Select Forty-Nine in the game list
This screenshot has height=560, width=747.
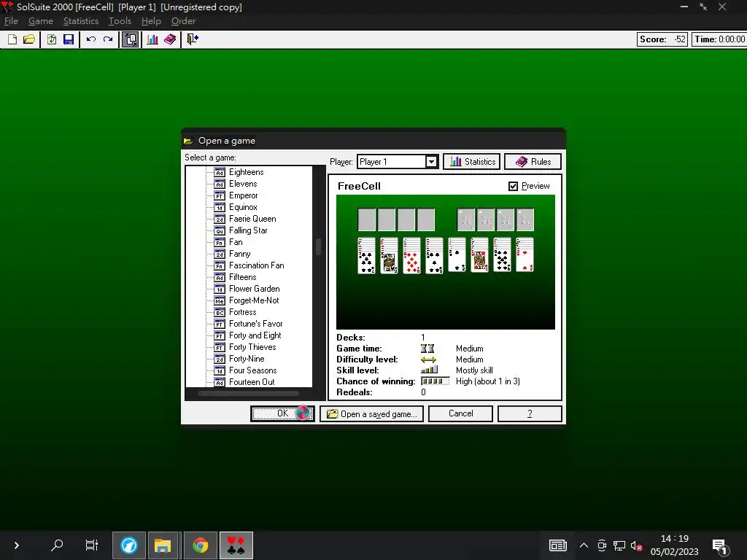(x=247, y=359)
